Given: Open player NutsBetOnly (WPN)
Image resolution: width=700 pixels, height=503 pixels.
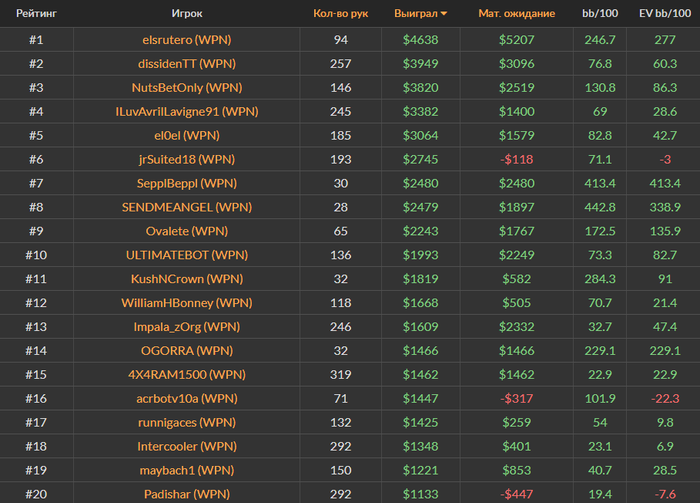Looking at the screenshot, I should [x=187, y=87].
